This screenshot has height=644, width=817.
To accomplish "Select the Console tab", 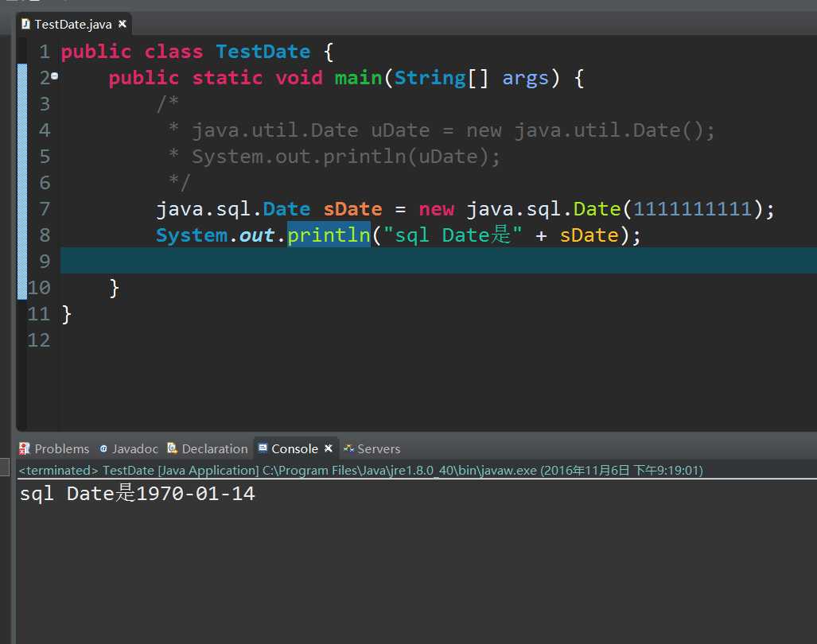I will [295, 448].
